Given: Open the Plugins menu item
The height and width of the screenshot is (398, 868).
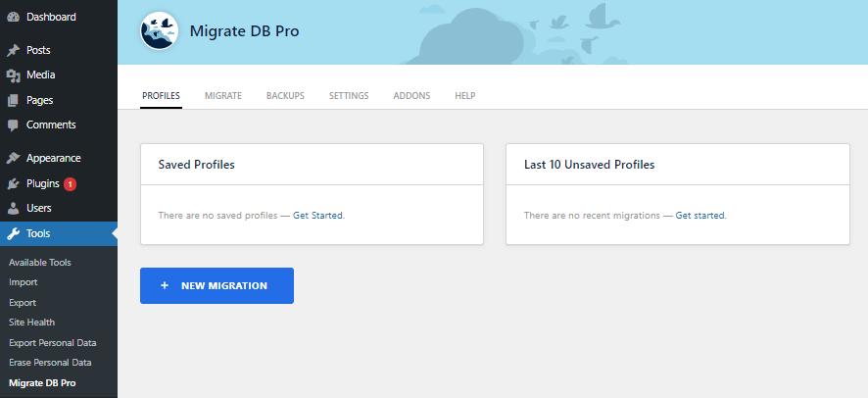Looking at the screenshot, I should click(x=59, y=183).
